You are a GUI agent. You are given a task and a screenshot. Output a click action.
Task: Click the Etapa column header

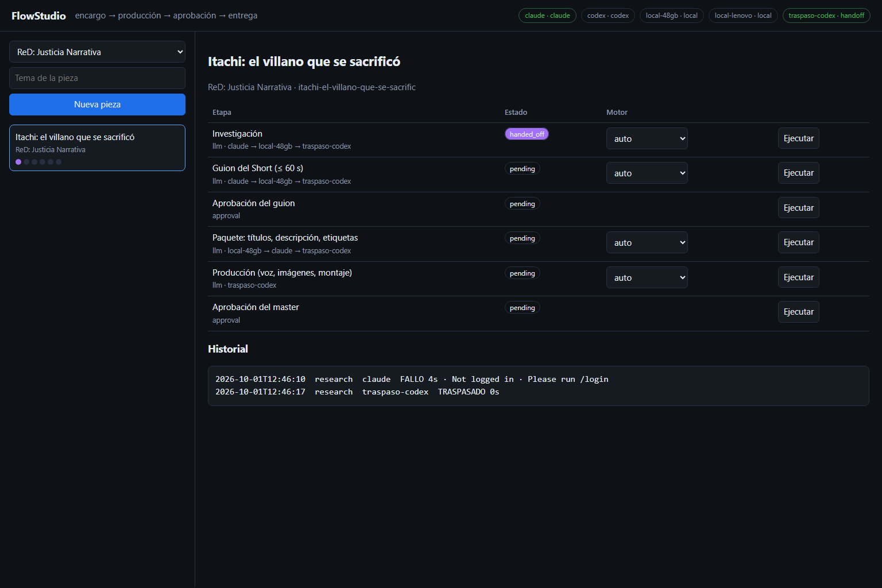(222, 113)
